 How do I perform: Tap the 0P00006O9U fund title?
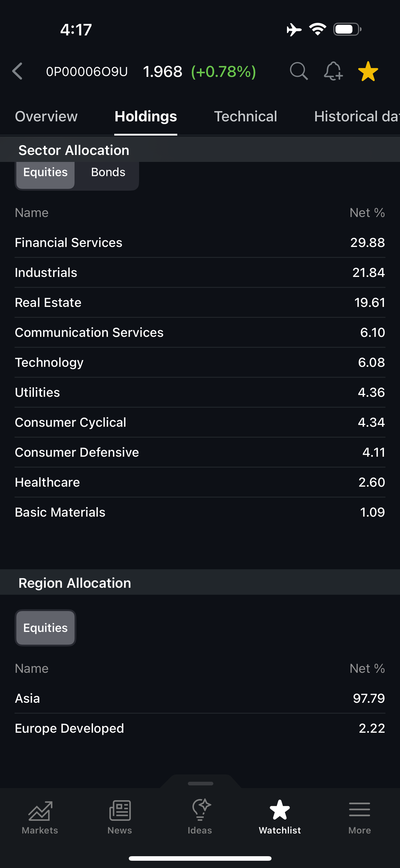pyautogui.click(x=87, y=71)
